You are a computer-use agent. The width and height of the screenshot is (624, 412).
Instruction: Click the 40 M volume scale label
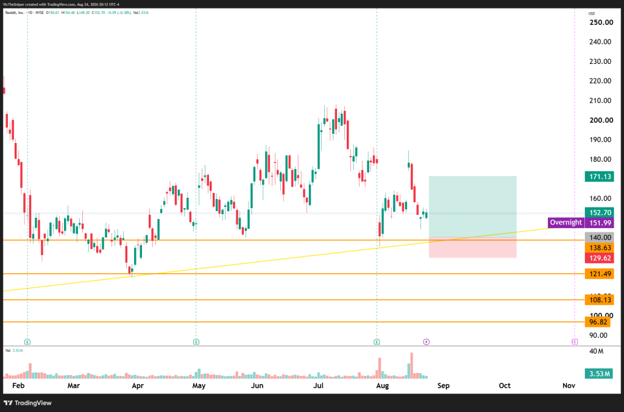596,351
